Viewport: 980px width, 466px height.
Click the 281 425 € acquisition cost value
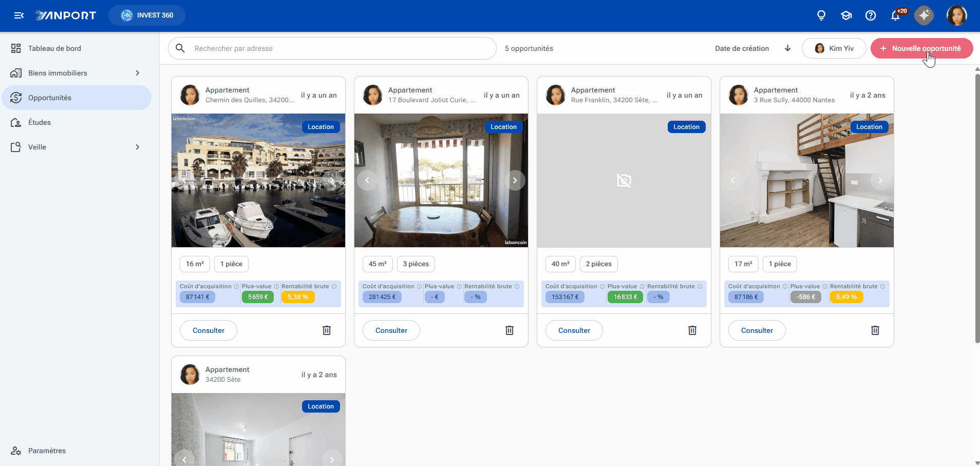pyautogui.click(x=382, y=297)
